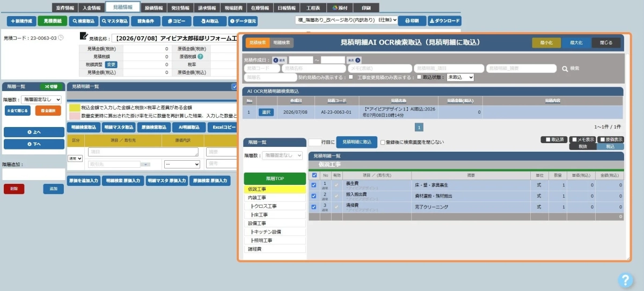The image size is (644, 291).
Task: Click the マスタ取込 toolbar button
Action: click(x=114, y=21)
